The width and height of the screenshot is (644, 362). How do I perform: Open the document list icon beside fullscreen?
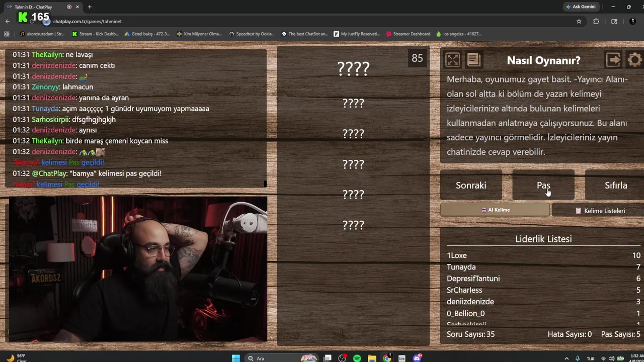[x=473, y=60]
